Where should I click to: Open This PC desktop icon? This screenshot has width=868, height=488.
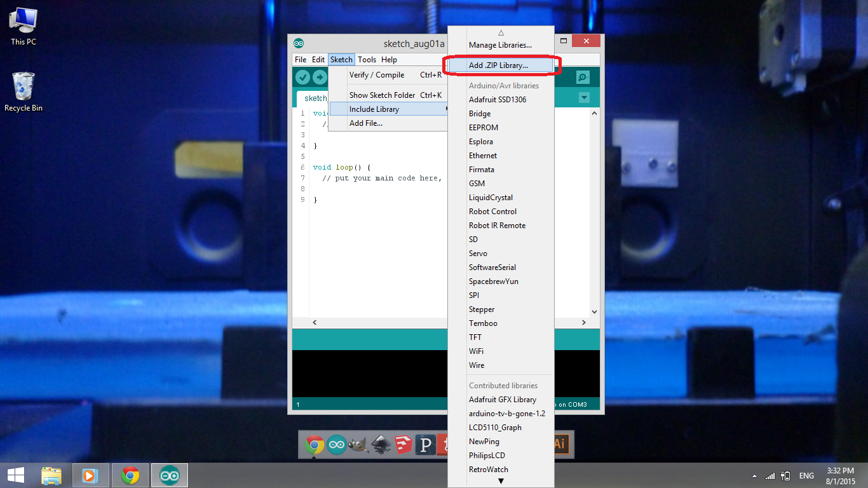point(24,27)
